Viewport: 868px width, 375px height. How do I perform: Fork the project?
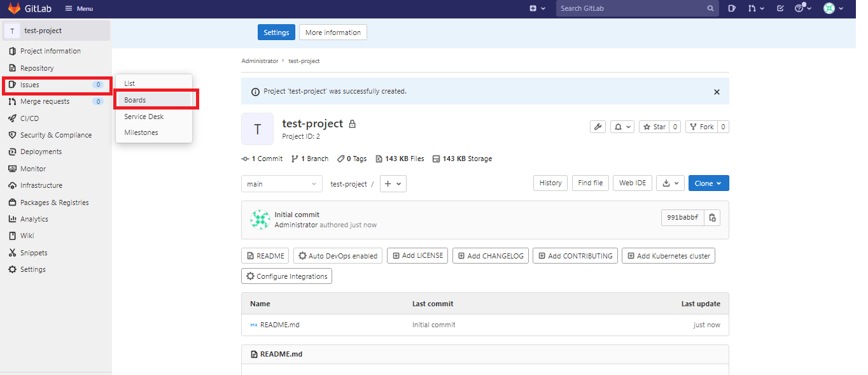[701, 127]
